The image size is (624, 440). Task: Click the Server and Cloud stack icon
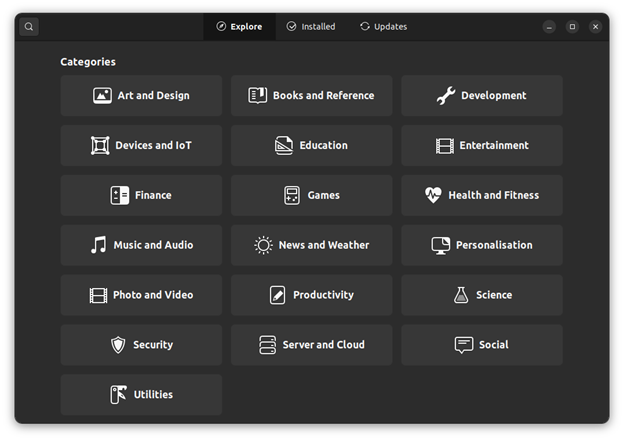click(267, 345)
